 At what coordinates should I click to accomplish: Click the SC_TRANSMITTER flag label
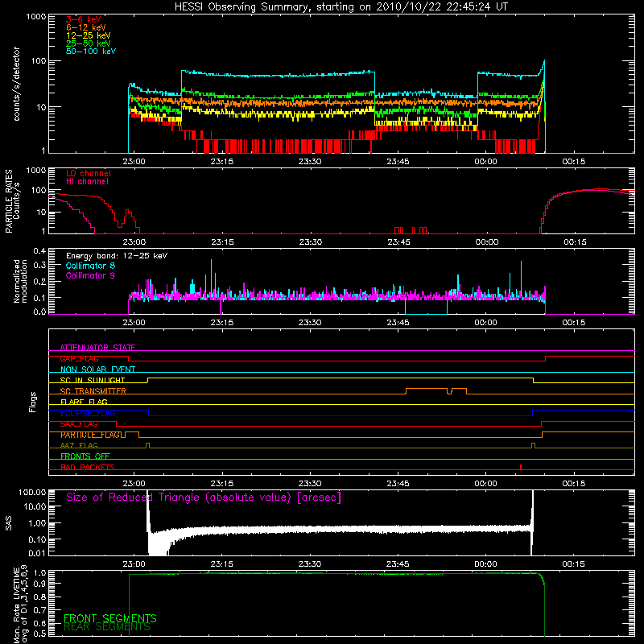[x=93, y=391]
